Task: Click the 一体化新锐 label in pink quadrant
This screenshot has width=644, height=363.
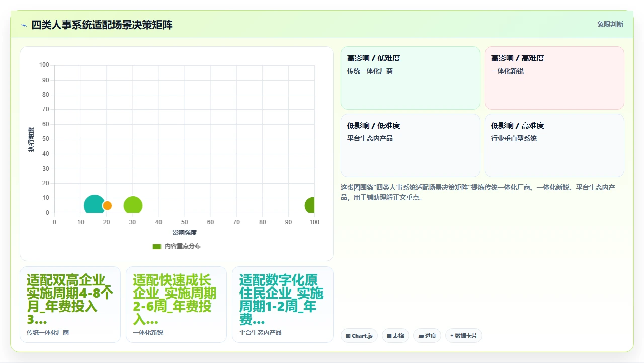Action: [507, 71]
